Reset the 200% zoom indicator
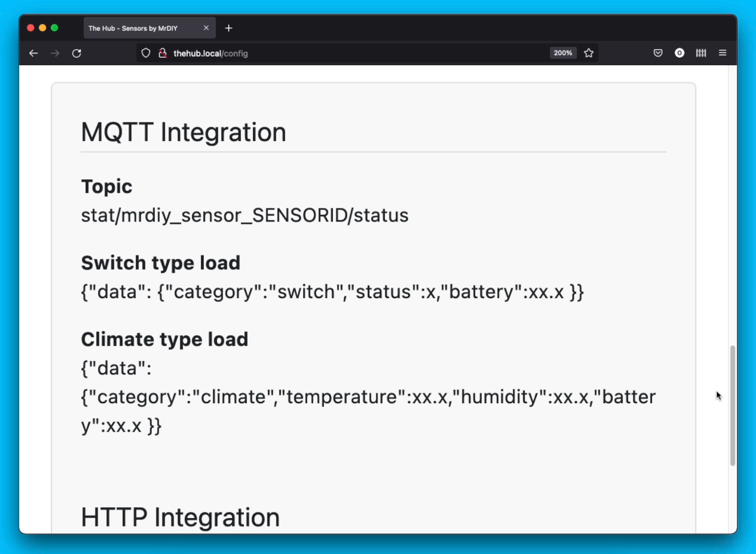The height and width of the screenshot is (554, 756). [563, 53]
